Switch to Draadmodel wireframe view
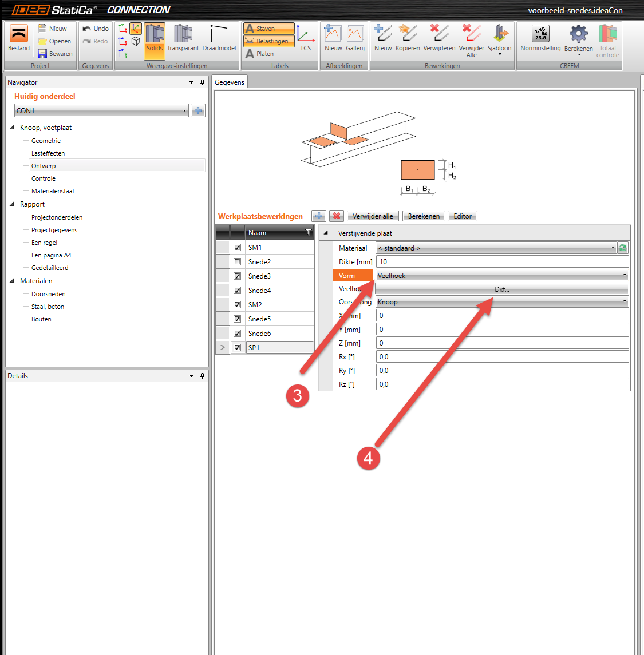This screenshot has width=644, height=655. (219, 38)
